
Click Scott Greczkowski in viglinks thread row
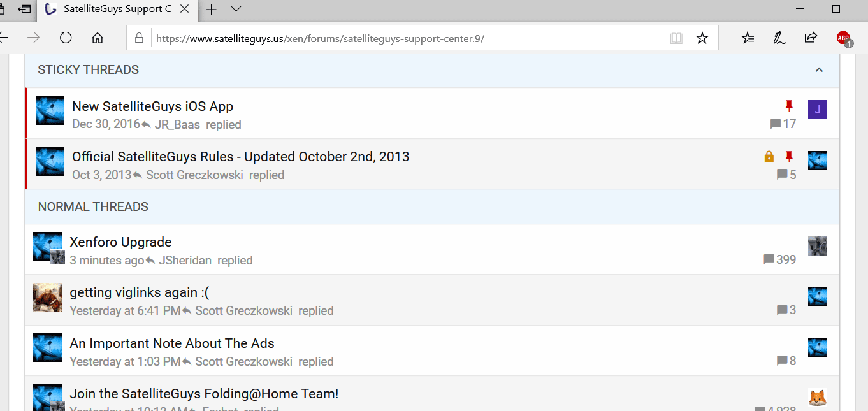pos(243,310)
